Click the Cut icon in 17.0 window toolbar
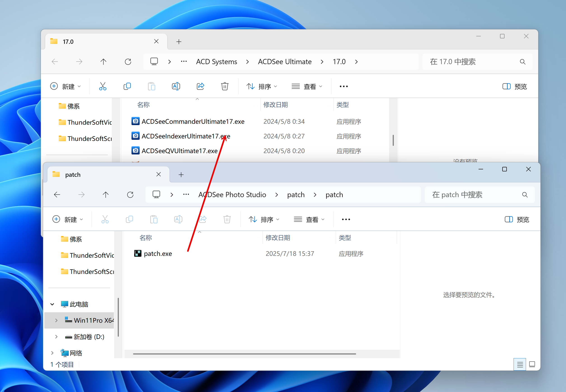 (x=103, y=86)
